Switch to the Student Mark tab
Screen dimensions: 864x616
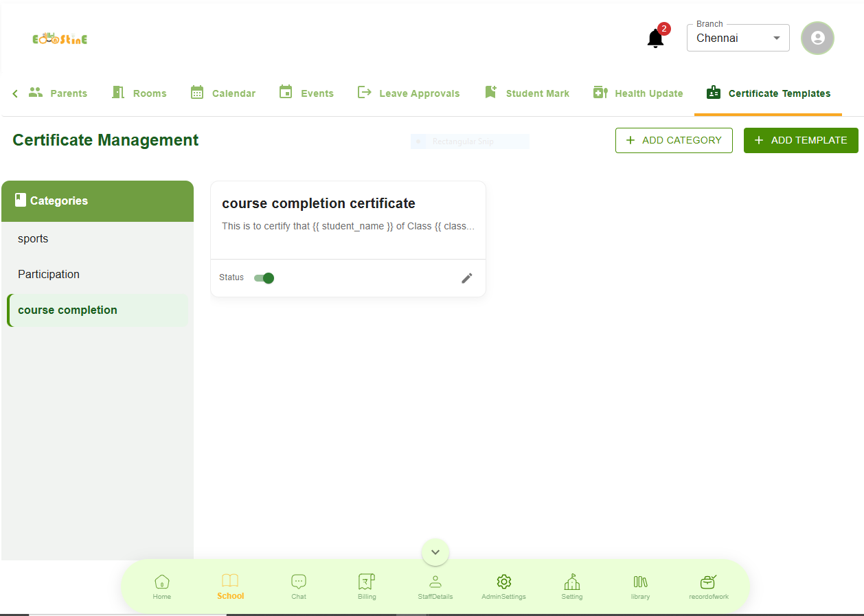coord(527,93)
